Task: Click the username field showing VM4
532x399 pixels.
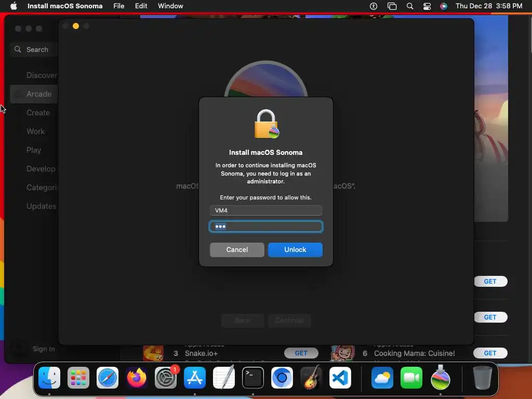Action: point(266,210)
